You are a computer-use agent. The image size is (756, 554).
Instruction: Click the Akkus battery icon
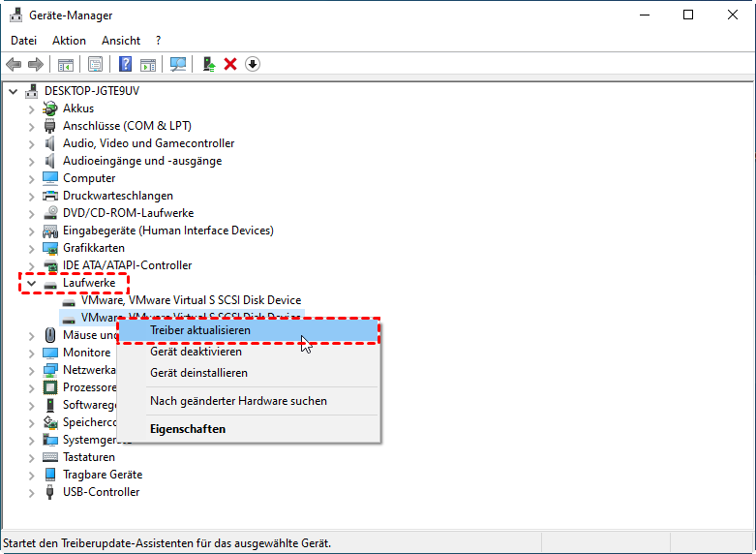tap(50, 108)
